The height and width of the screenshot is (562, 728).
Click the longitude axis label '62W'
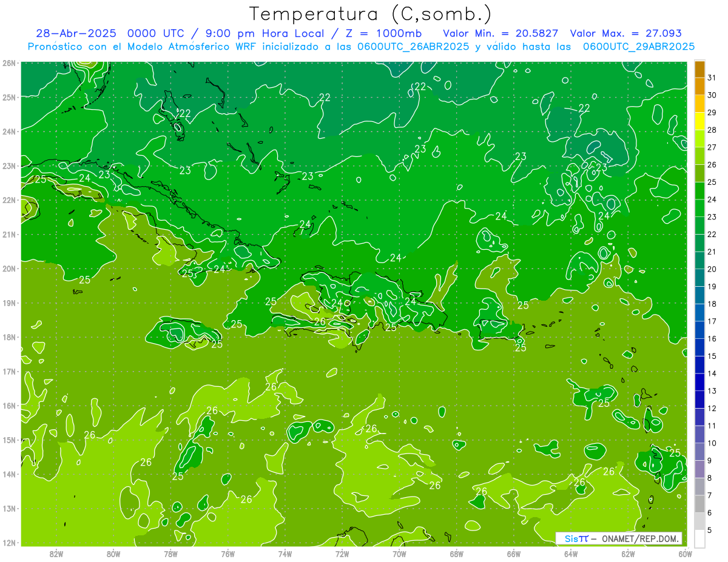[628, 554]
